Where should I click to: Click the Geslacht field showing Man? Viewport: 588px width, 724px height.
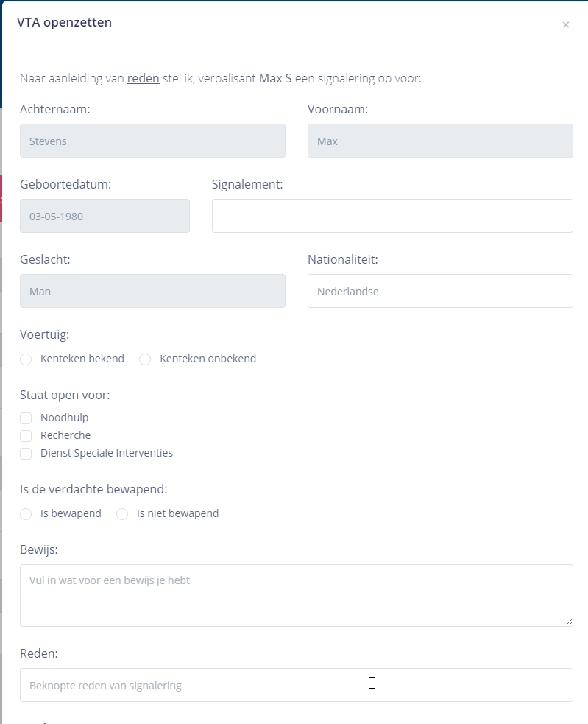(x=152, y=291)
